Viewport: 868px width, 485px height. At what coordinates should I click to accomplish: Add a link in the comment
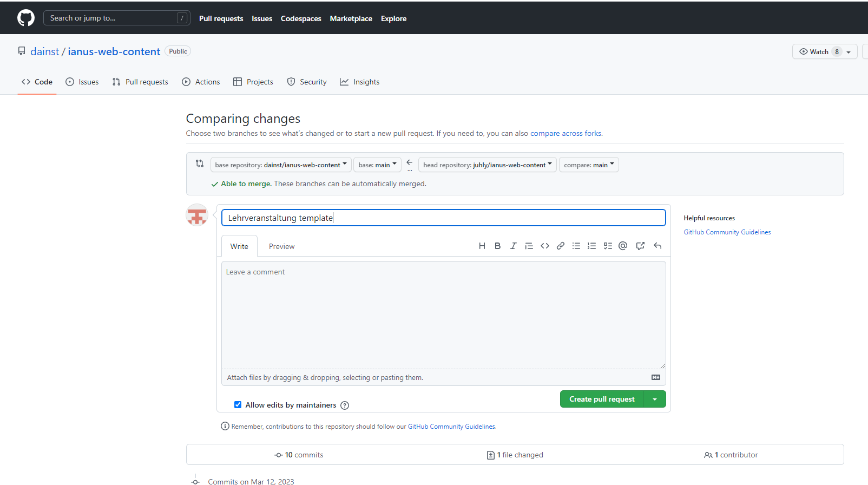click(x=561, y=246)
